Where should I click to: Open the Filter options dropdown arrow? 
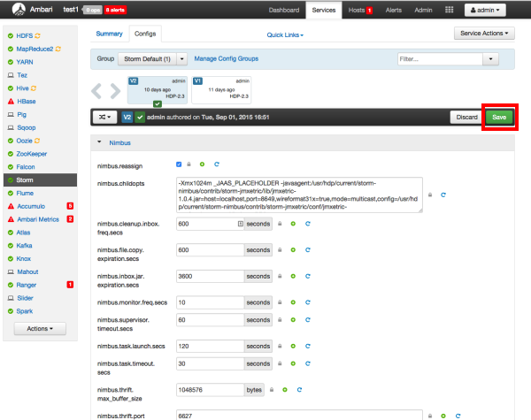pyautogui.click(x=490, y=59)
